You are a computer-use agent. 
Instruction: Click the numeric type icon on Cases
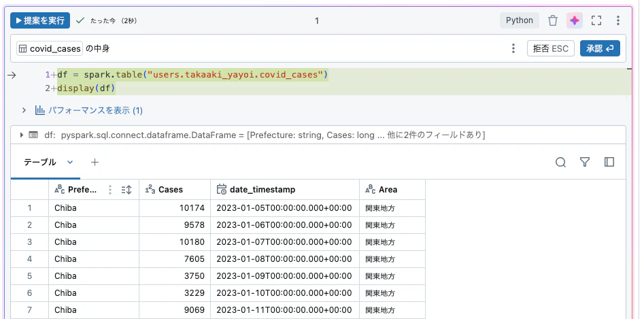pyautogui.click(x=150, y=189)
